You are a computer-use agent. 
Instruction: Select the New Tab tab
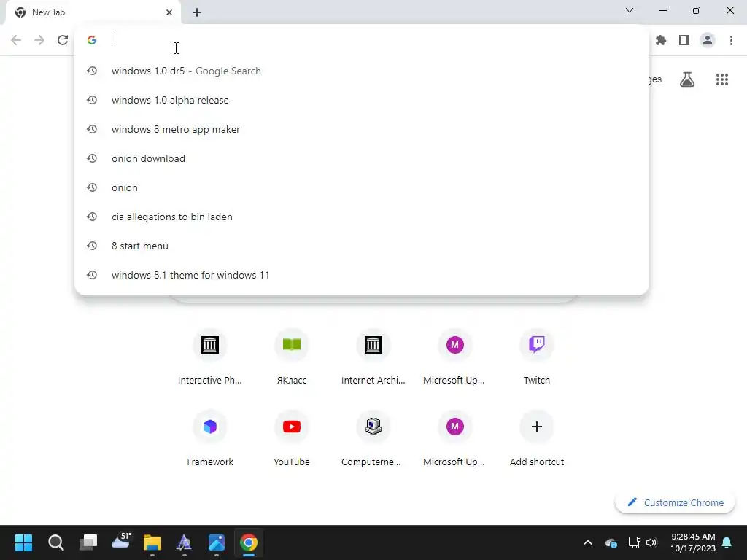[x=93, y=12]
